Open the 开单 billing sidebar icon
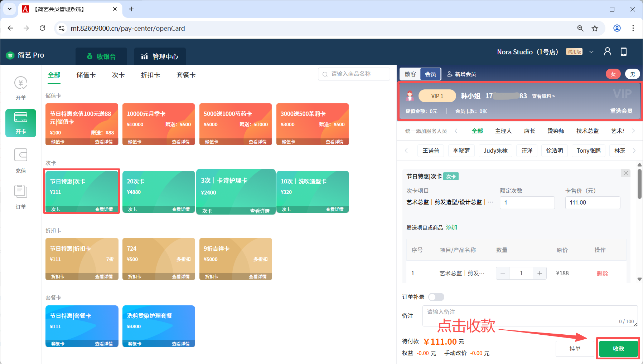 pyautogui.click(x=21, y=88)
